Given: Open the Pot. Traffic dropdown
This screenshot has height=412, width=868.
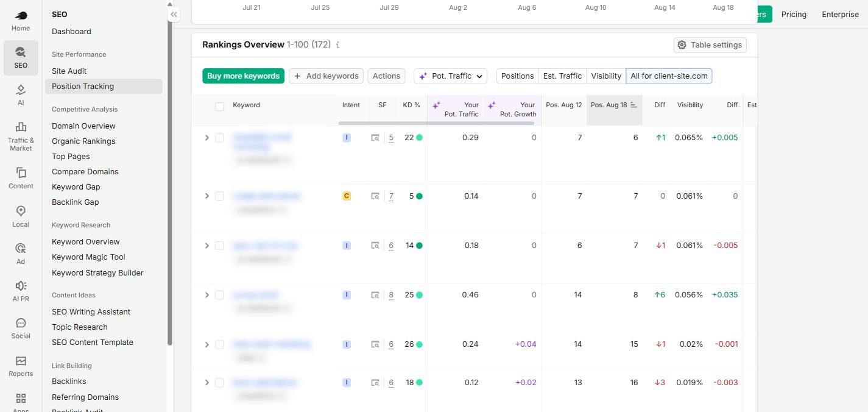Looking at the screenshot, I should coord(451,76).
